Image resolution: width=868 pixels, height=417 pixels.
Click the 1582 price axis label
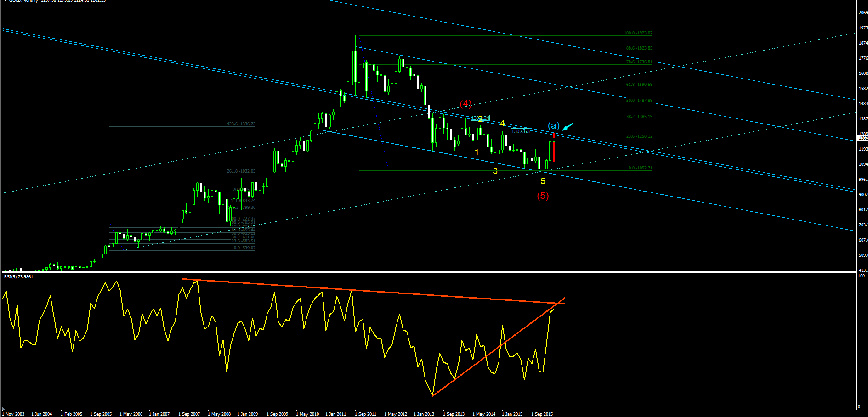point(863,89)
